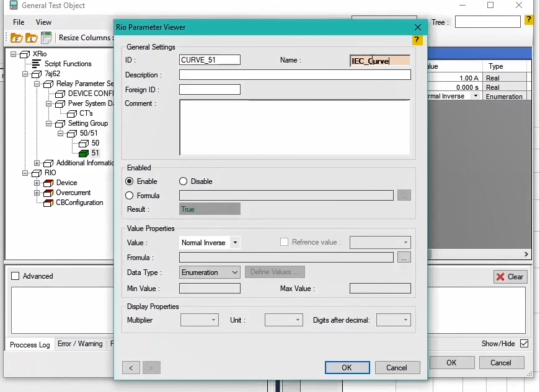Click into the Description text field
540x392 pixels.
pos(294,75)
